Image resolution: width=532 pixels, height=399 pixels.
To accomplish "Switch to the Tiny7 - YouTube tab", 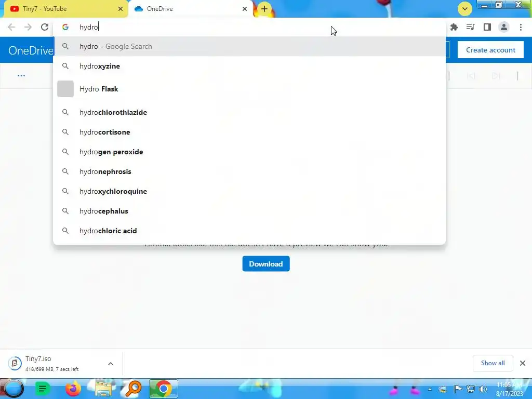I will tap(65, 9).
